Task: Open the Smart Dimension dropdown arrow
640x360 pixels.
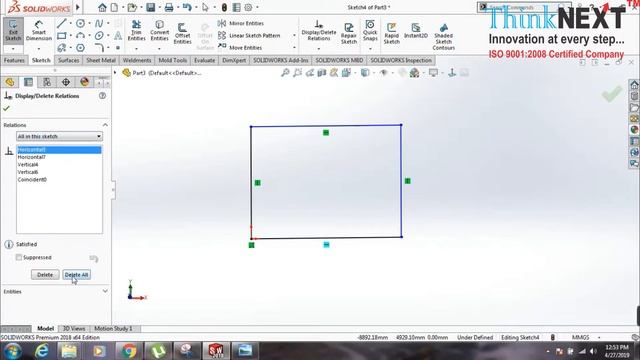Action: [39, 49]
